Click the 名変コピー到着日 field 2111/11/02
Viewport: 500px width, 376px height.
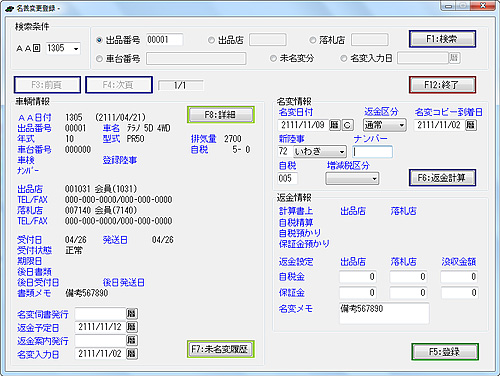pyautogui.click(x=439, y=125)
